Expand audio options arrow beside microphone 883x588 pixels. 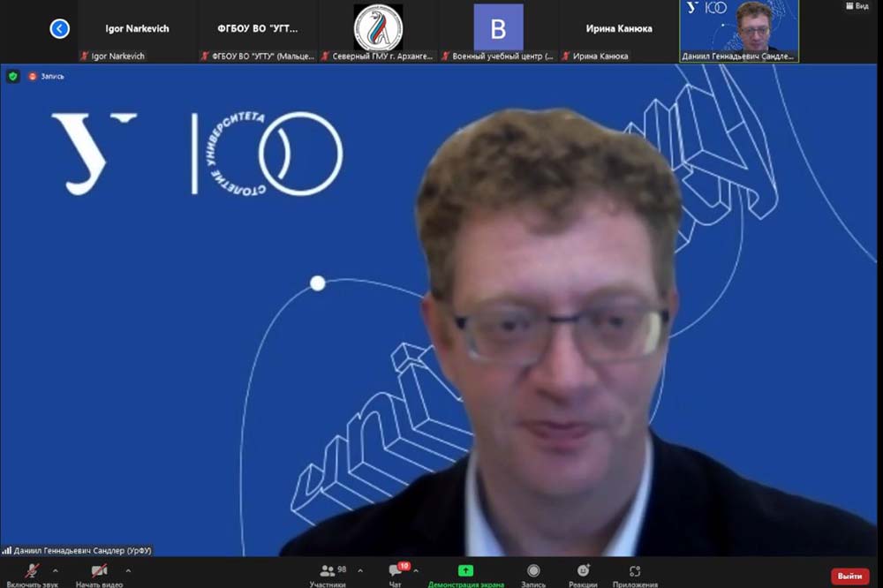click(55, 570)
